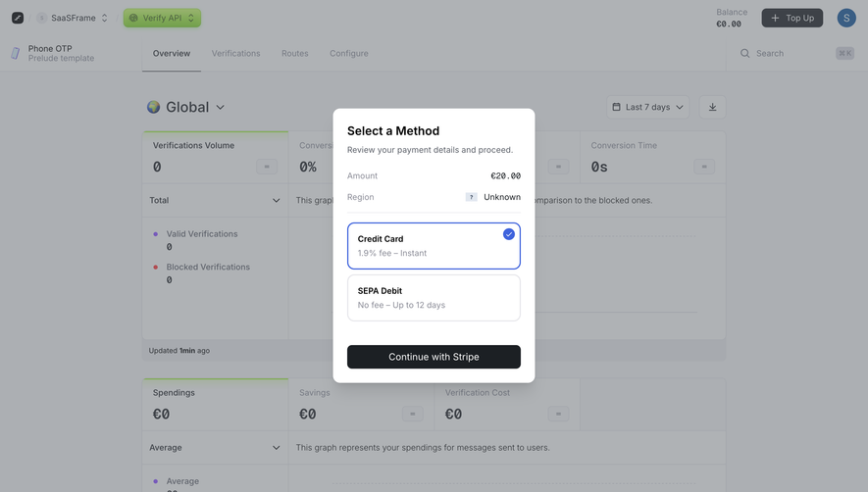This screenshot has height=492, width=868.
Task: Click the Region label in dialog
Action: tap(360, 197)
